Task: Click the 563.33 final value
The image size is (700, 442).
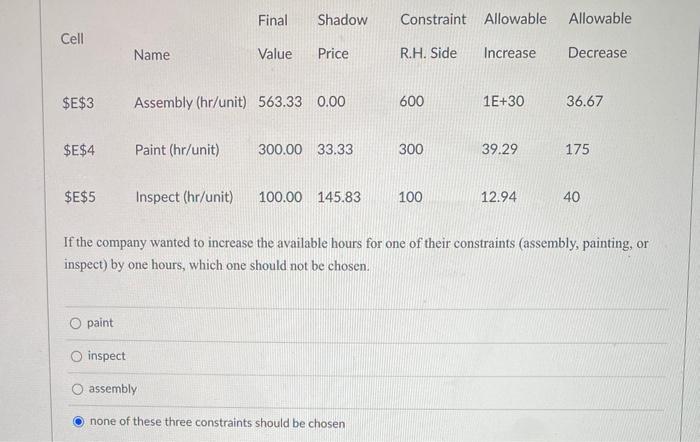Action: pyautogui.click(x=280, y=102)
